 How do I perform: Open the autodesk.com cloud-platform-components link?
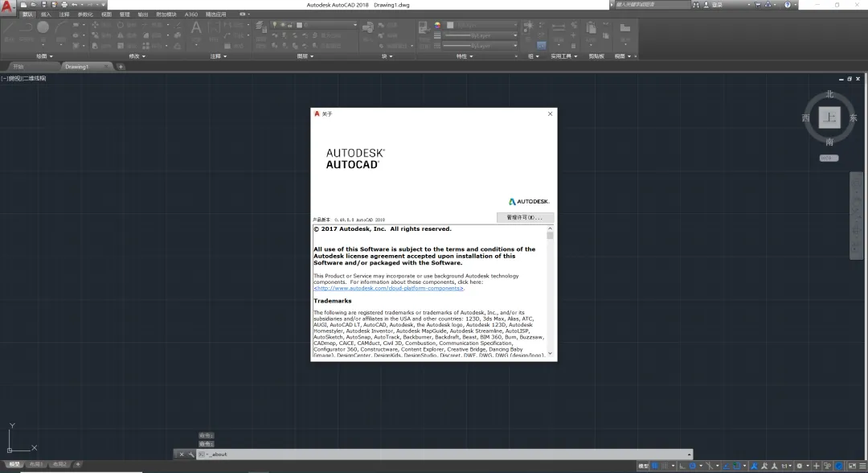coord(389,288)
